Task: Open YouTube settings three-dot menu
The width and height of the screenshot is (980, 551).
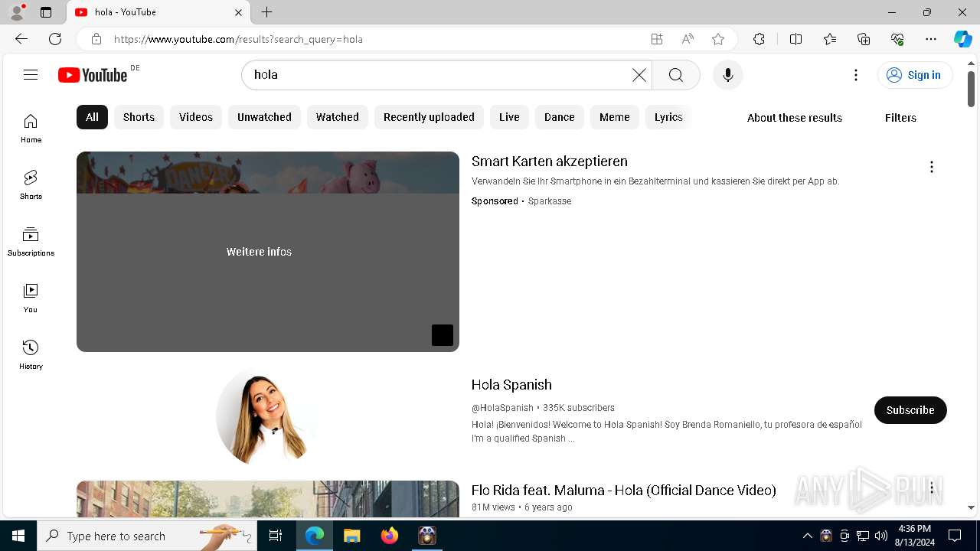Action: (856, 74)
